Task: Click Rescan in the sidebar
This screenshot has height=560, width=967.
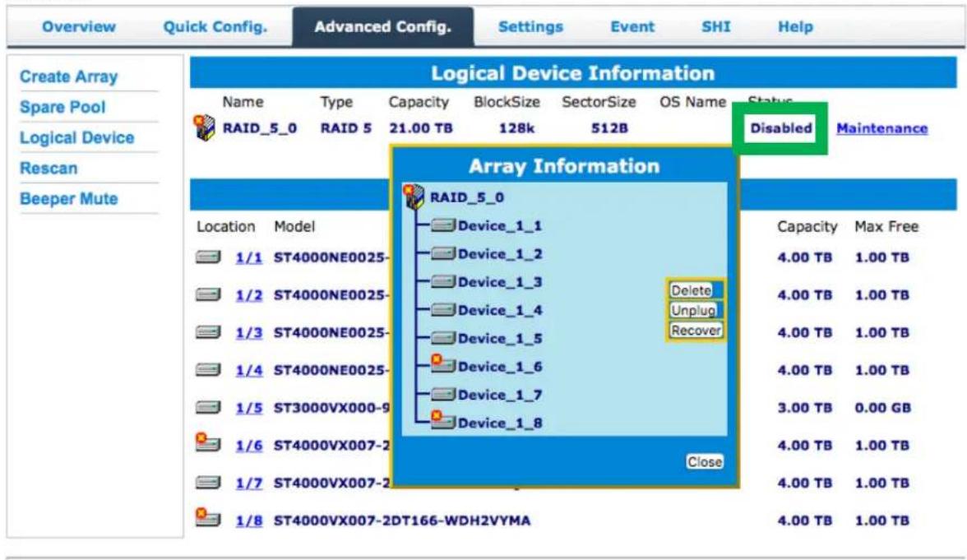Action: [x=48, y=168]
